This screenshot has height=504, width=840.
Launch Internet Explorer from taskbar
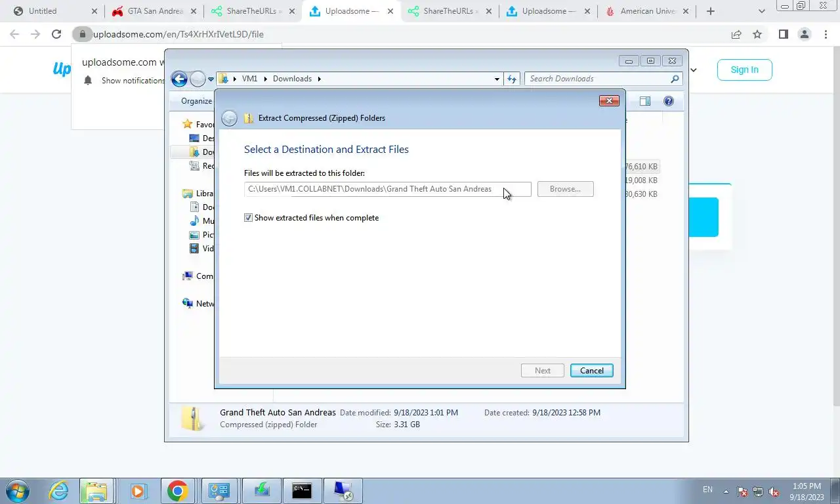(59, 491)
